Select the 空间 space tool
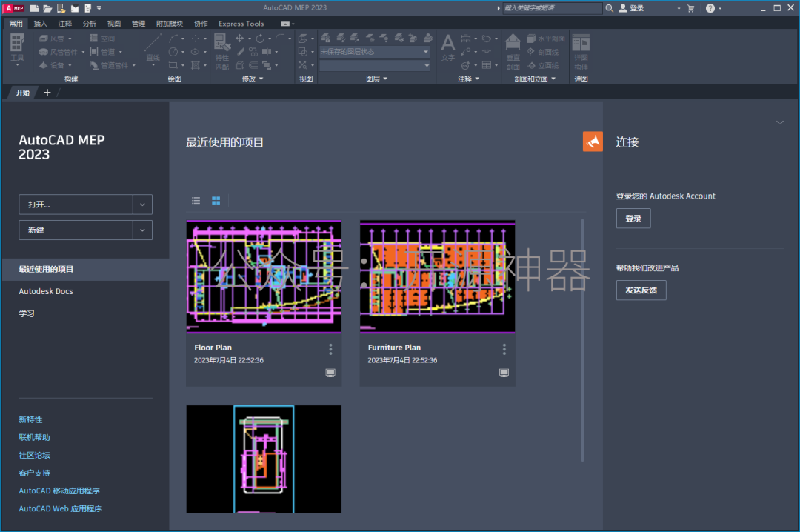The image size is (800, 532). tap(102, 39)
